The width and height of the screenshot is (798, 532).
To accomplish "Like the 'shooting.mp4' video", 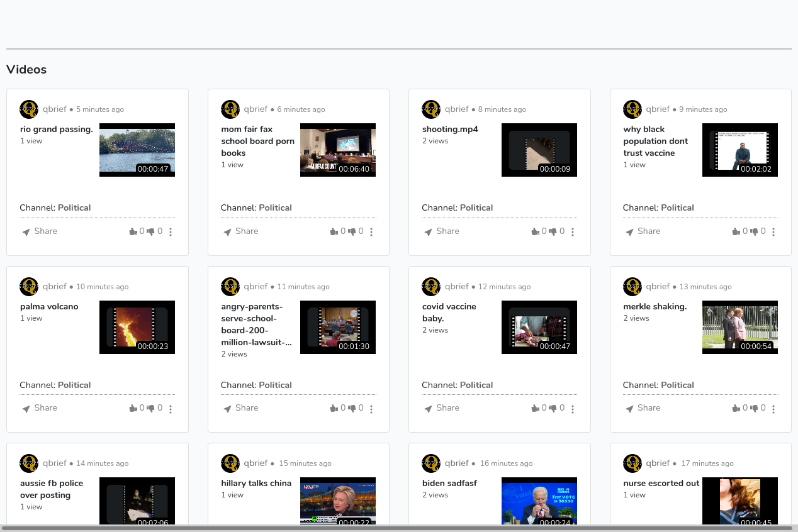I will click(535, 231).
